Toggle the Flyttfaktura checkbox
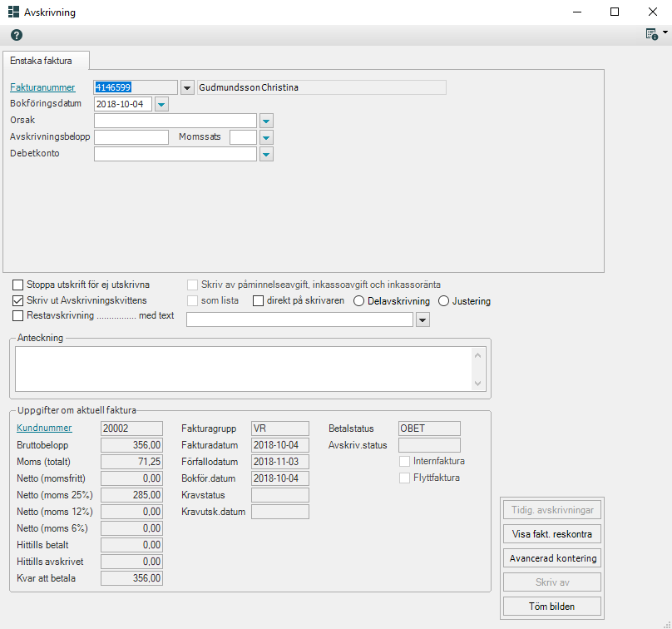 coord(404,478)
